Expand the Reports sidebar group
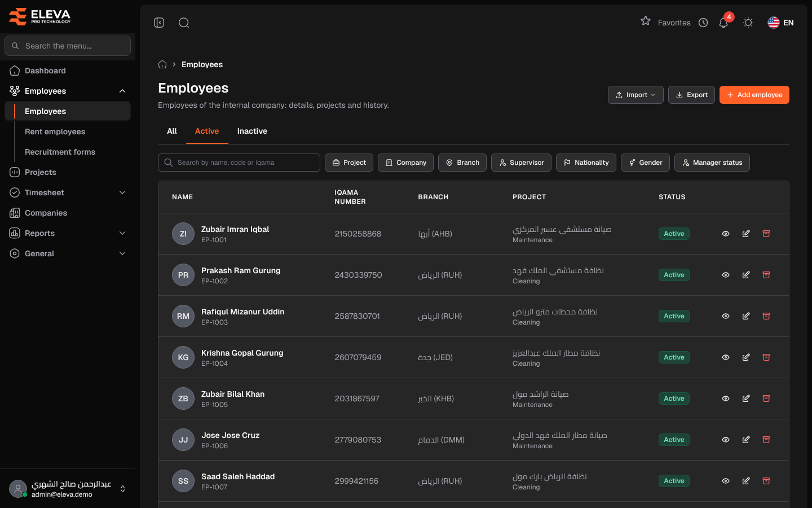 click(x=68, y=233)
